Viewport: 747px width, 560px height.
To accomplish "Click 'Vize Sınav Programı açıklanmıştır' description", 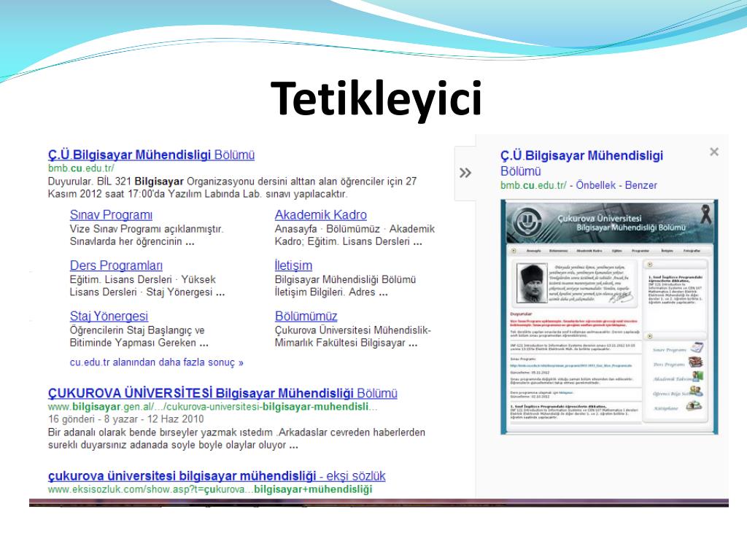I will coord(146,236).
